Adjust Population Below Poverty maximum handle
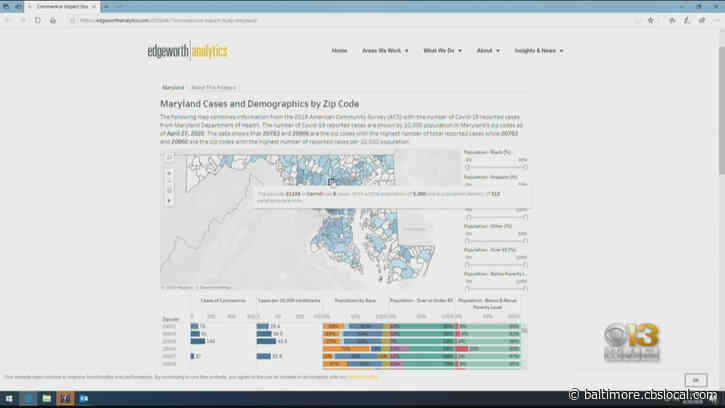725x408 pixels. click(x=525, y=289)
